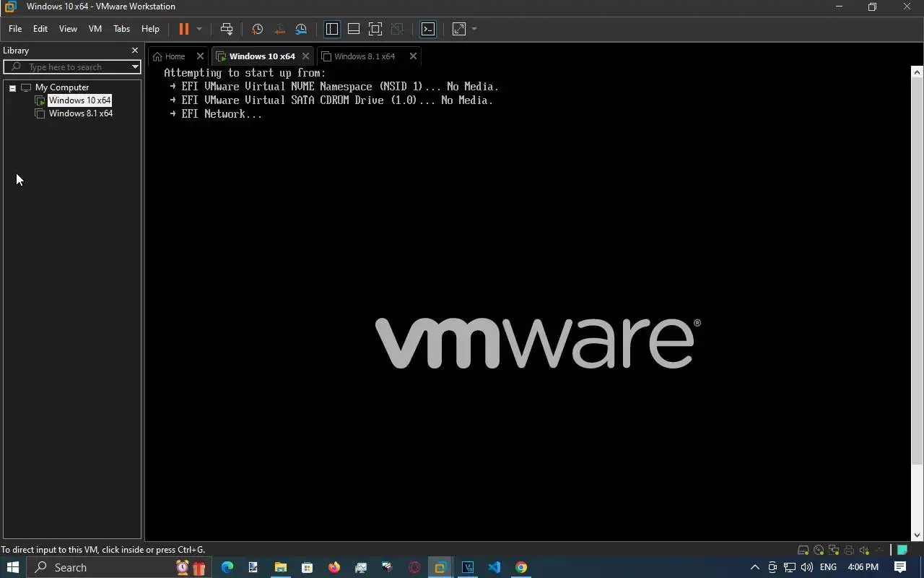Open File Explorer from the taskbar
924x578 pixels.
[280, 567]
